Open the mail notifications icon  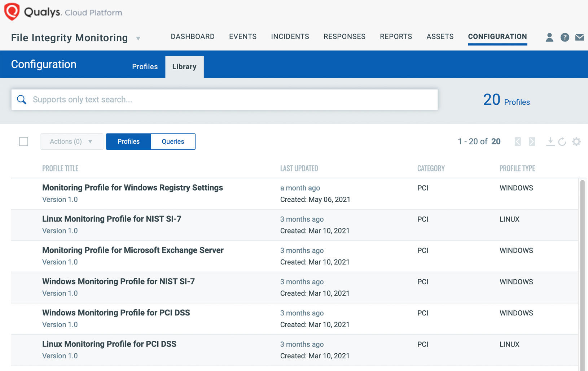580,37
